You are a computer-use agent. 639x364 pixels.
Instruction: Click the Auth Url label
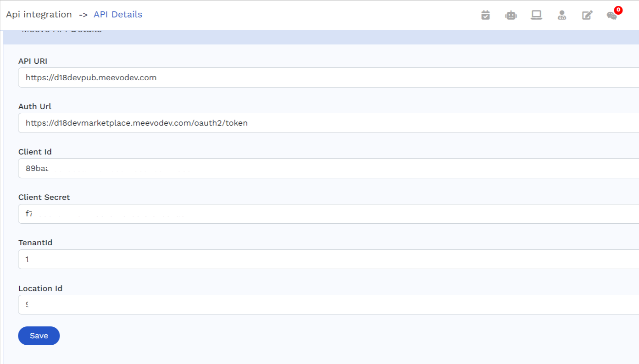[35, 106]
